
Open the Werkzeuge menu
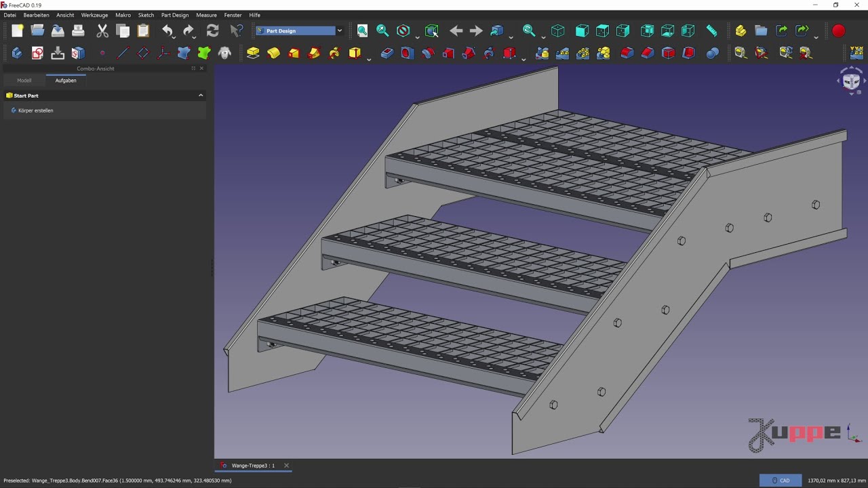[x=94, y=15]
